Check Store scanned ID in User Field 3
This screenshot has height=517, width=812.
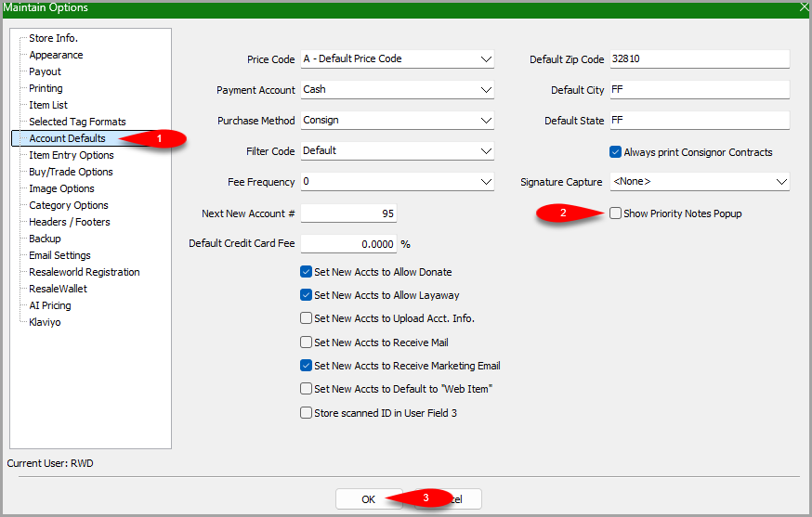point(306,412)
